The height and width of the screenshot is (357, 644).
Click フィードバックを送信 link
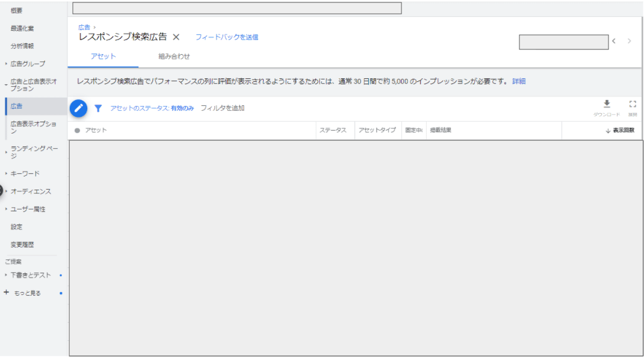click(x=227, y=37)
